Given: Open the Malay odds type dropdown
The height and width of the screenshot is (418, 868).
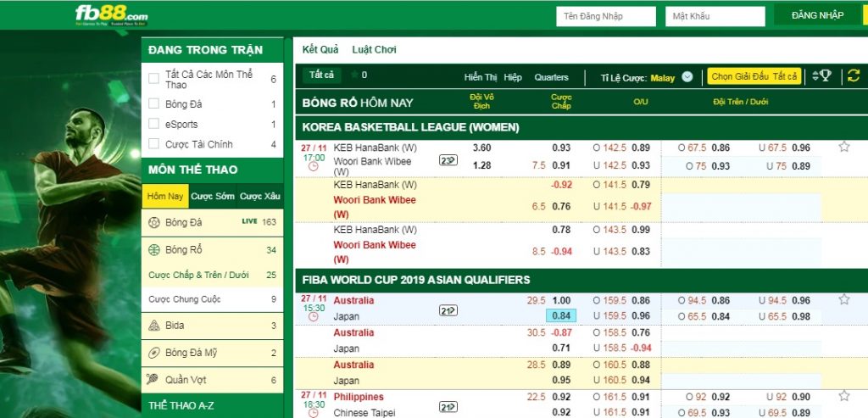Looking at the screenshot, I should coord(687,77).
